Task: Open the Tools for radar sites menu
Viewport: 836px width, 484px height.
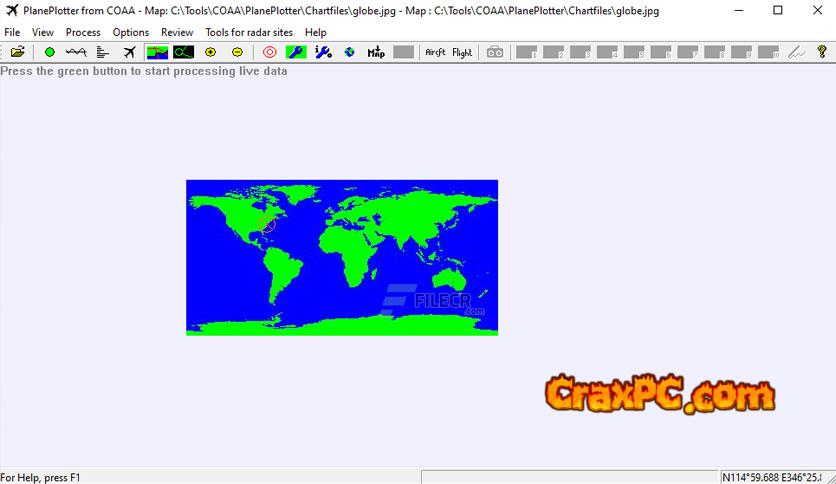Action: [x=249, y=32]
